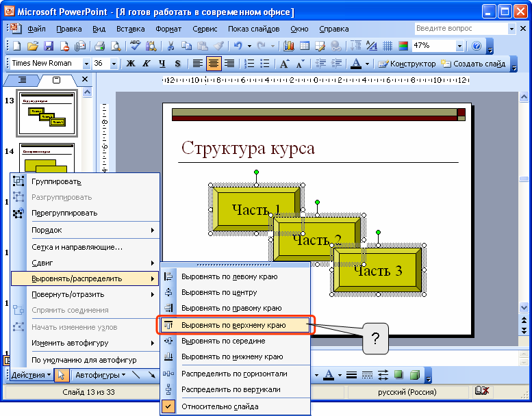Expand font color dropdown arrow in formatting toolbar
The width and height of the screenshot is (532, 416).
point(367,64)
